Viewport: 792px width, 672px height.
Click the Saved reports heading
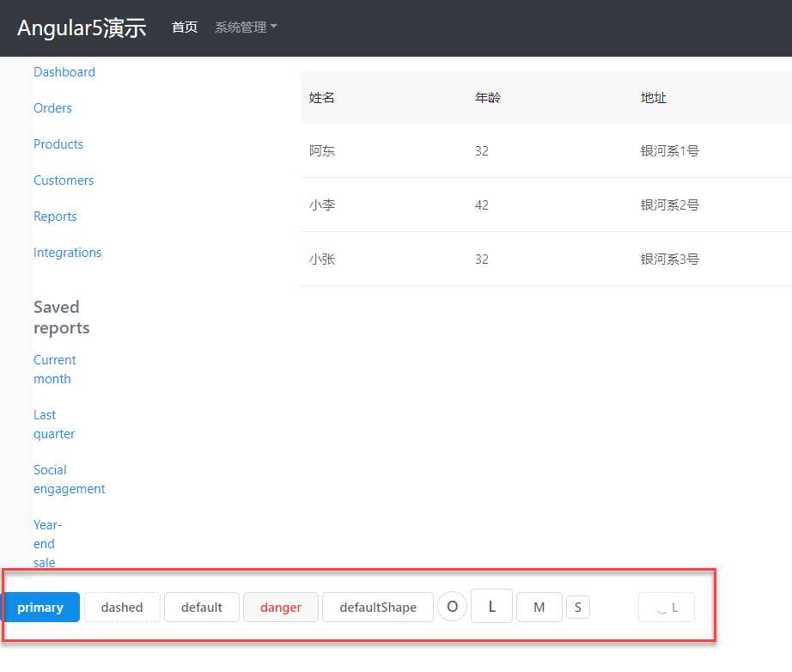coord(62,317)
